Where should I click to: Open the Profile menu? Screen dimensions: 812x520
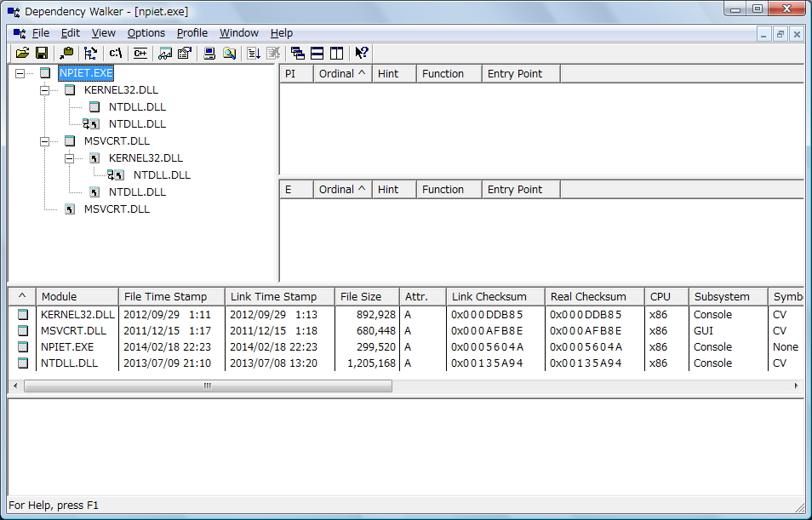[x=192, y=33]
